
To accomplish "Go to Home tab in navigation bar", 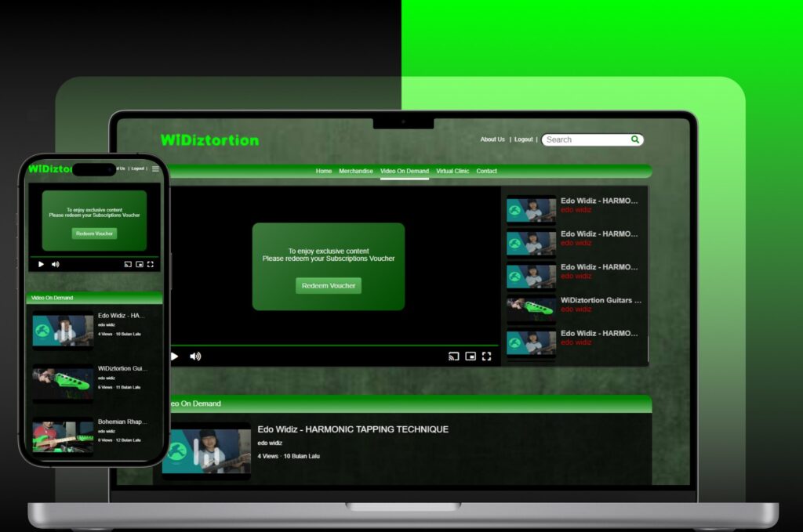I will click(324, 171).
